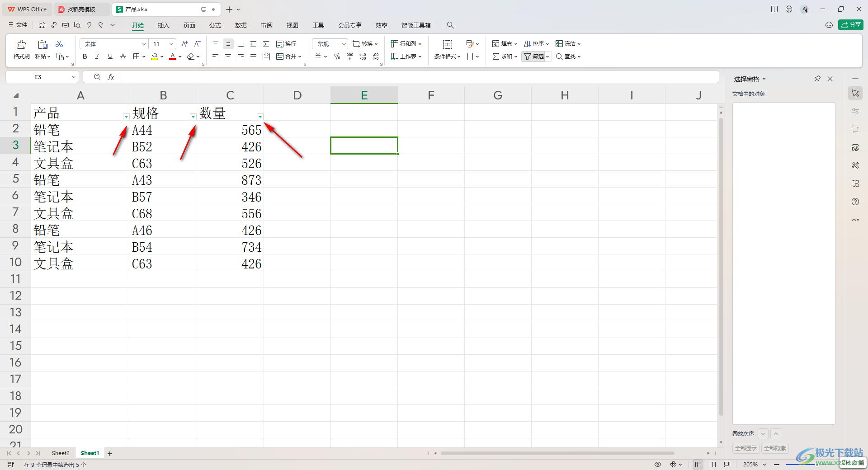Click the selection arrow icon in sidebar
868x470 pixels.
coord(855,93)
